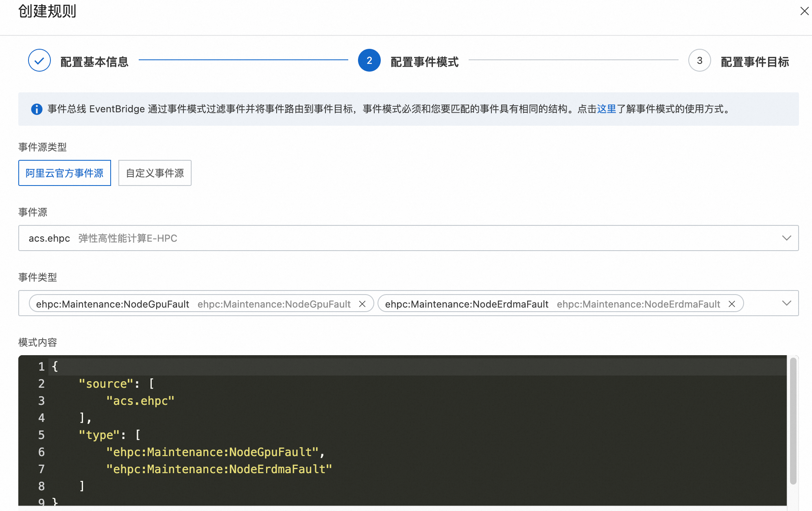Click the 事件源类型 field label
This screenshot has width=812, height=511.
(x=43, y=147)
